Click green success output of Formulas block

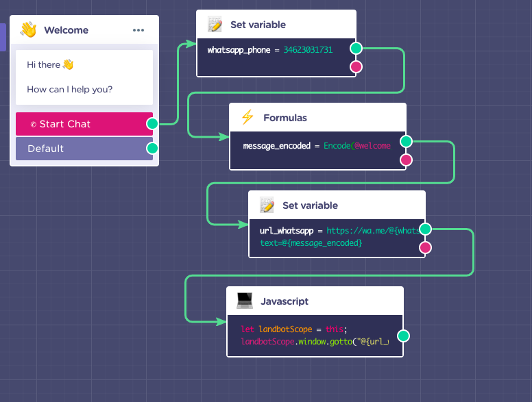406,141
